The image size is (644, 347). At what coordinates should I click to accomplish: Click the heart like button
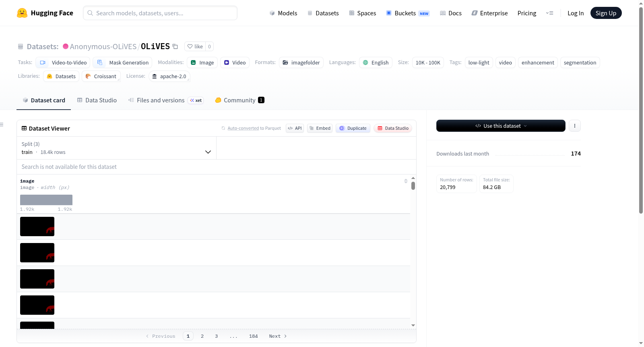[195, 46]
